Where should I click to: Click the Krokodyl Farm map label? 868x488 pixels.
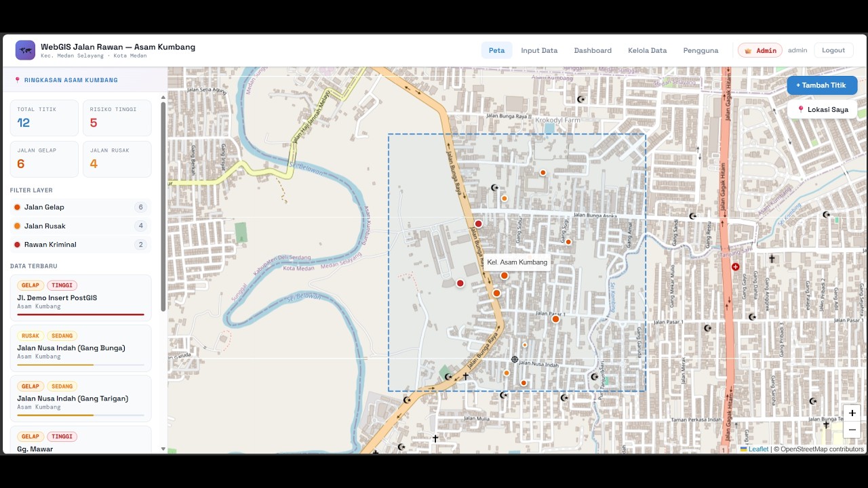click(558, 120)
